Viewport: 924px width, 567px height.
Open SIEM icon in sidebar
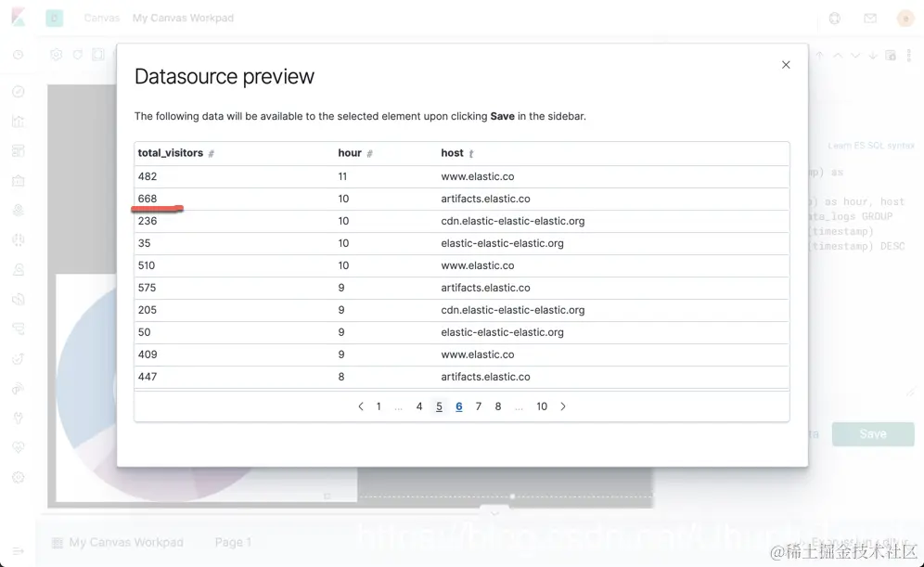(x=19, y=389)
